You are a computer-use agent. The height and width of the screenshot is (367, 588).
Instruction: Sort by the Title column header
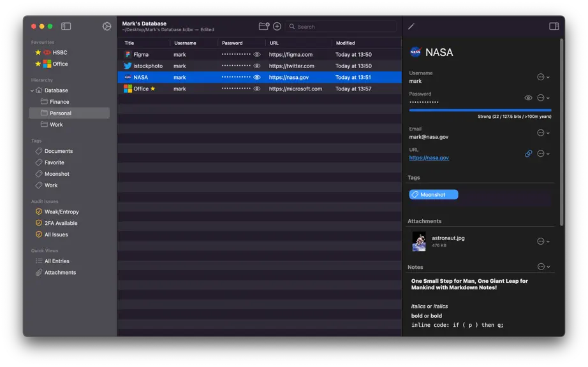[x=129, y=43]
